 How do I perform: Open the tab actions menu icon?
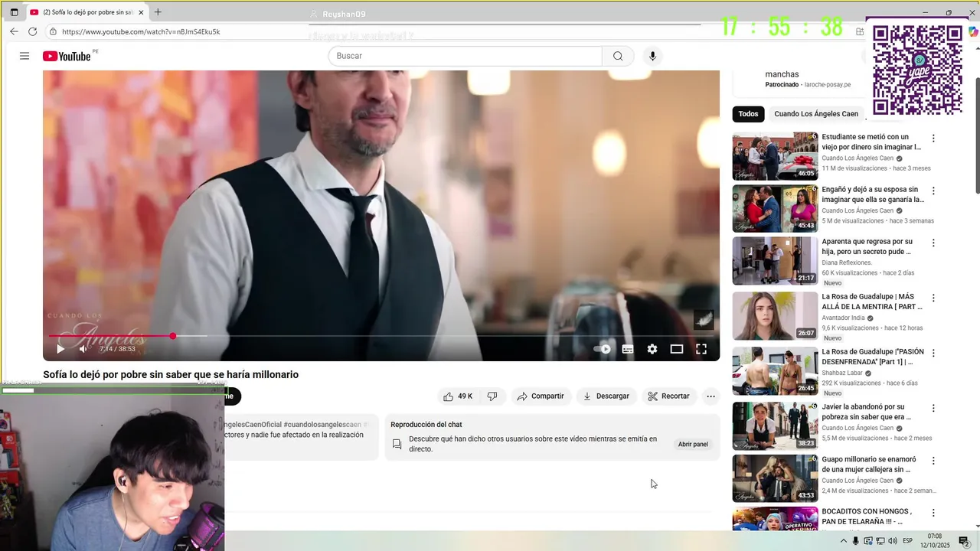coord(14,12)
